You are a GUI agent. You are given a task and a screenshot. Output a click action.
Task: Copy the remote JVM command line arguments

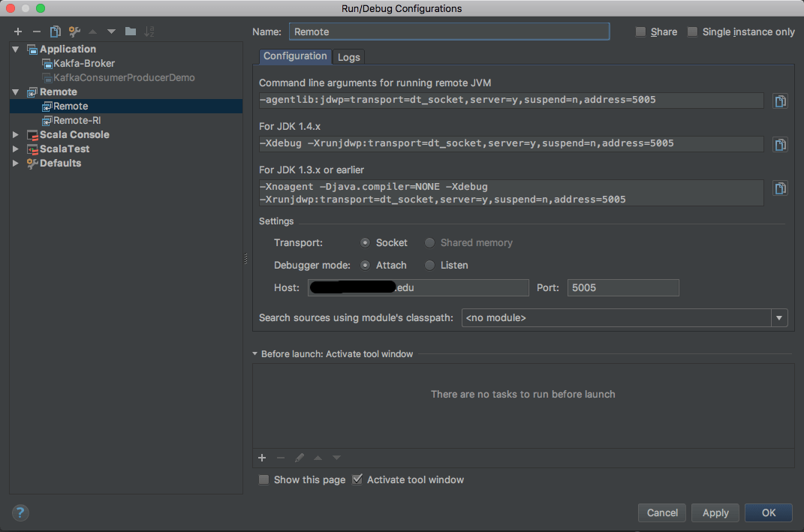pos(780,101)
